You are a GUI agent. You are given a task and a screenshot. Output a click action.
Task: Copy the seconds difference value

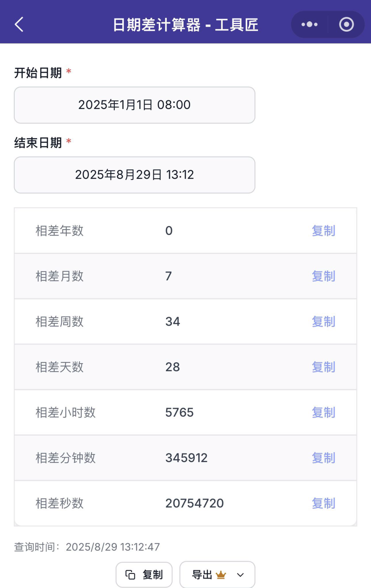323,504
